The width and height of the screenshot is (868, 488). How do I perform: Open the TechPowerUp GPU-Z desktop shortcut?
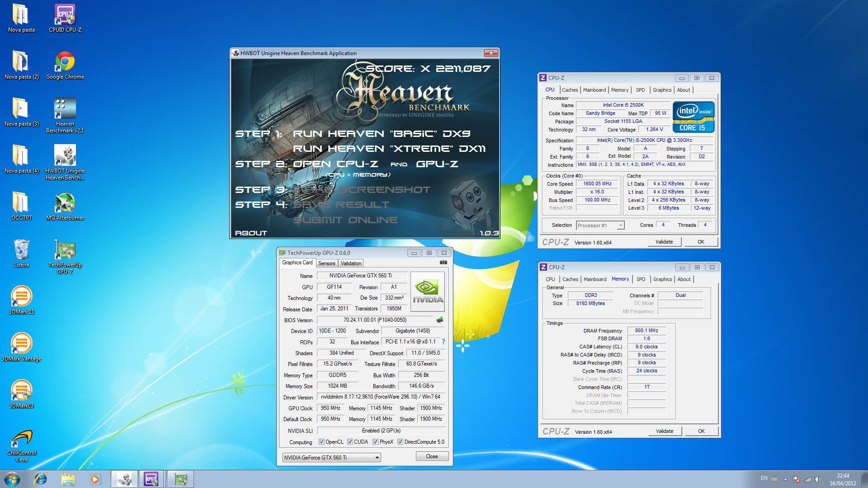pos(65,256)
